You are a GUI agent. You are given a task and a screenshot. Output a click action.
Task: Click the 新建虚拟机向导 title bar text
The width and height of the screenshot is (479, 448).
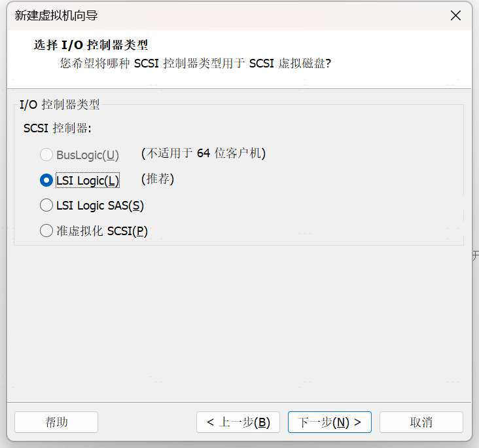pyautogui.click(x=56, y=16)
